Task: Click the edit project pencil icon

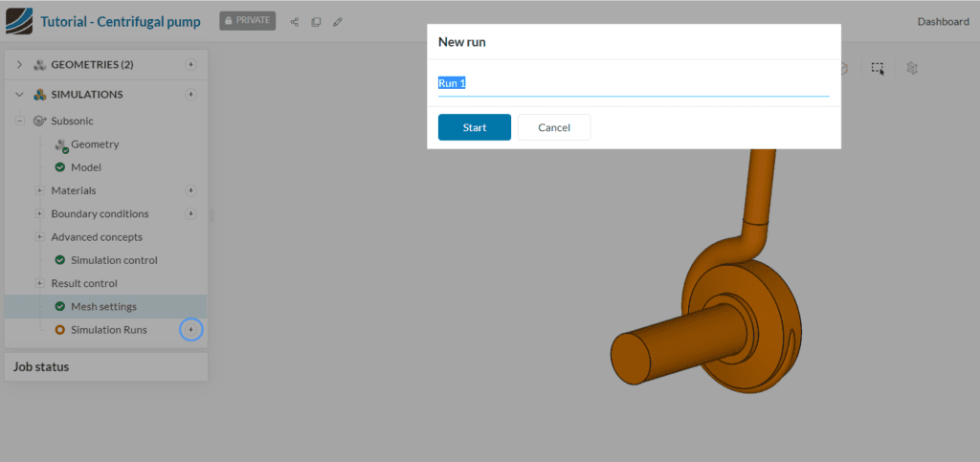Action: click(337, 21)
